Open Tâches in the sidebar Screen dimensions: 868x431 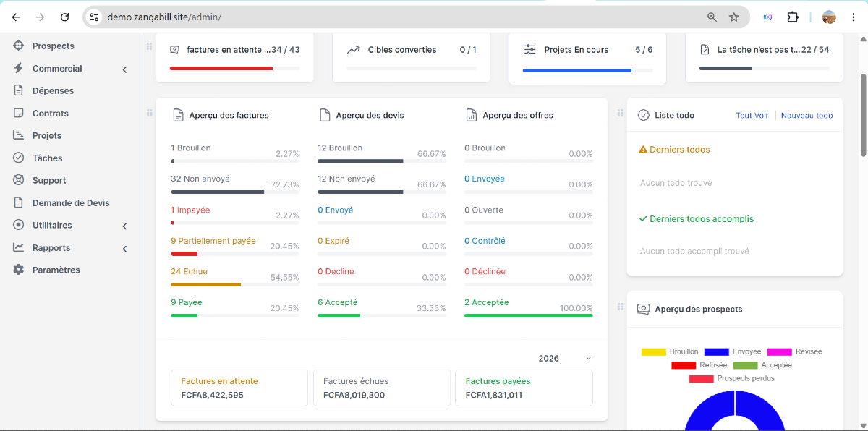(47, 158)
